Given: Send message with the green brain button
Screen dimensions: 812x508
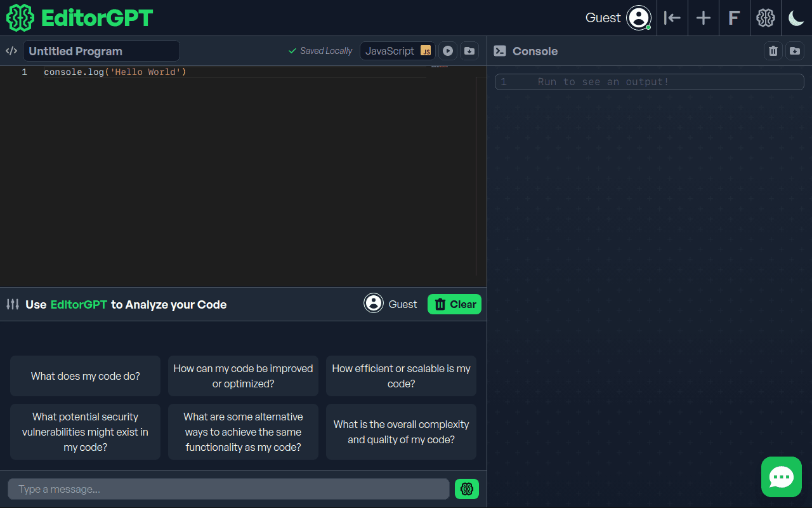Looking at the screenshot, I should point(467,489).
